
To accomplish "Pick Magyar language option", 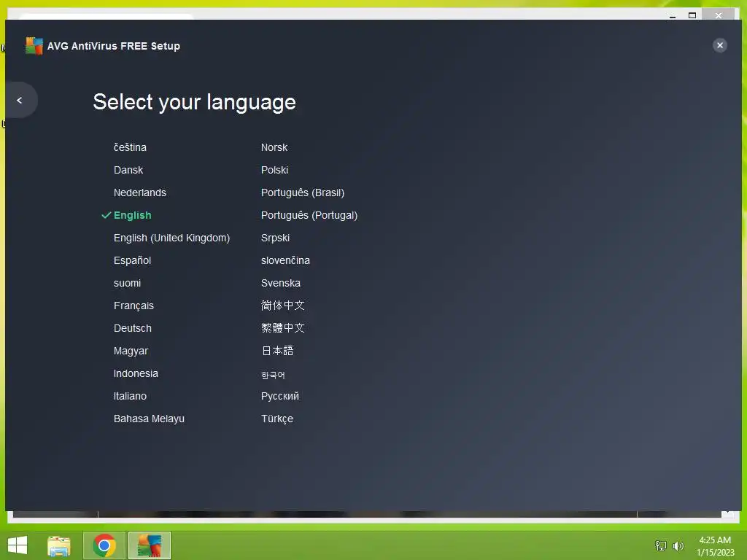I will [131, 351].
